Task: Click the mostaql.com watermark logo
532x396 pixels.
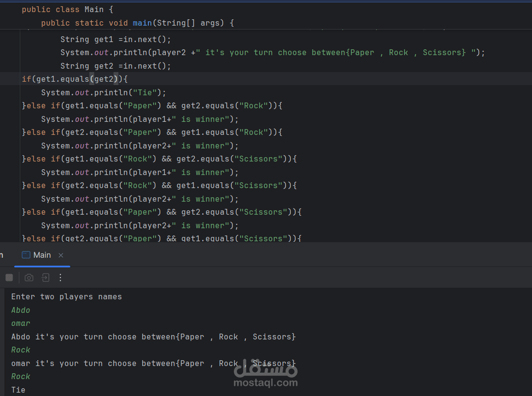Action: point(265,375)
